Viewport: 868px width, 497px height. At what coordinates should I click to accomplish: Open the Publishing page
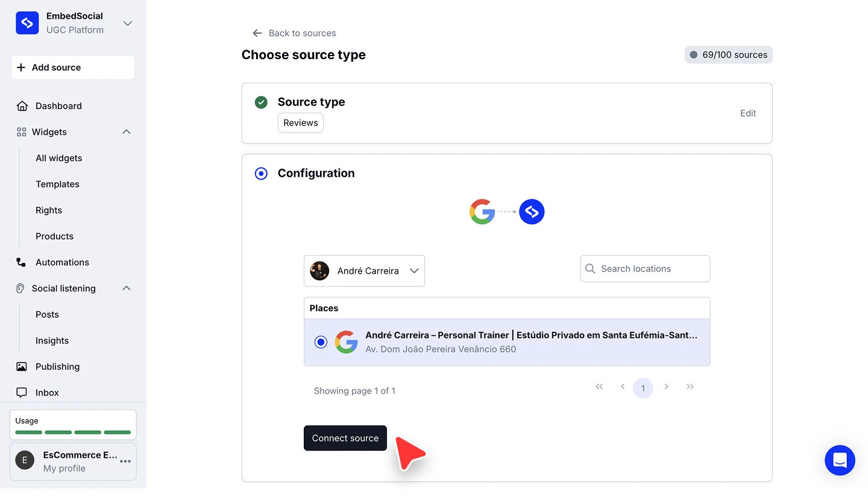point(57,367)
